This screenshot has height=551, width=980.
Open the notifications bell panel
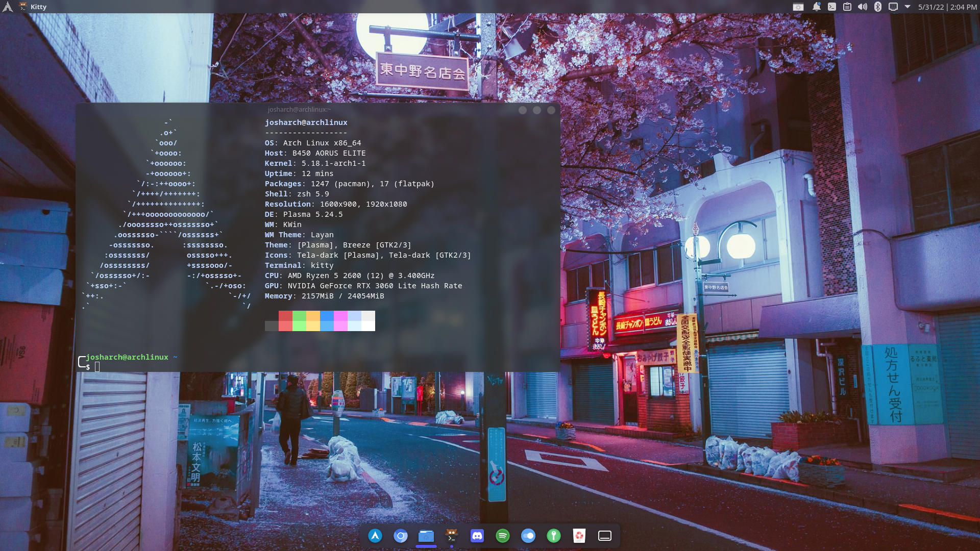[x=816, y=7]
